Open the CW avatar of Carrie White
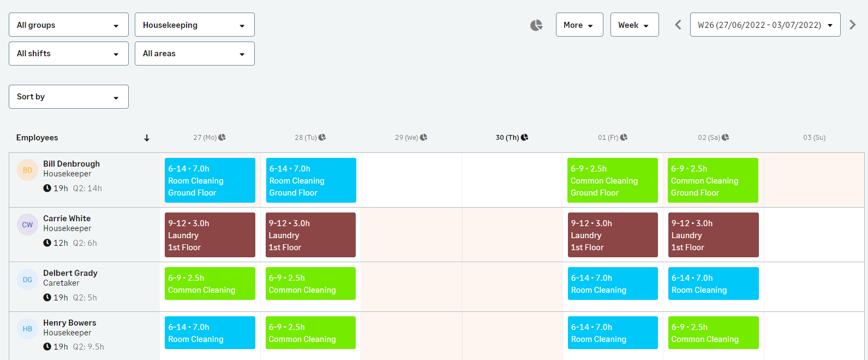The width and height of the screenshot is (868, 360). point(27,225)
